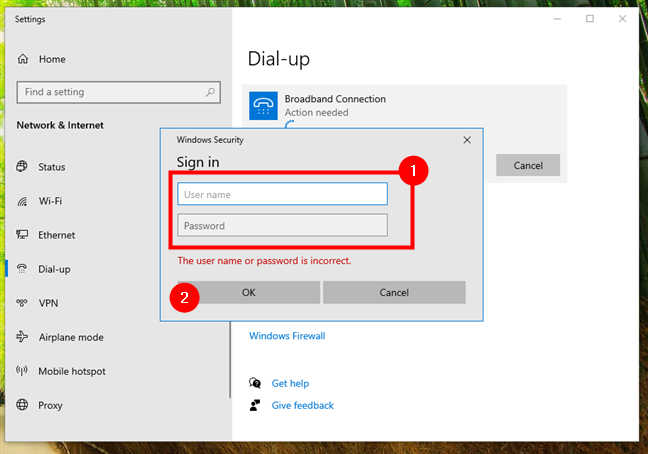Click the Get help link
This screenshot has height=454, width=648.
tap(290, 383)
